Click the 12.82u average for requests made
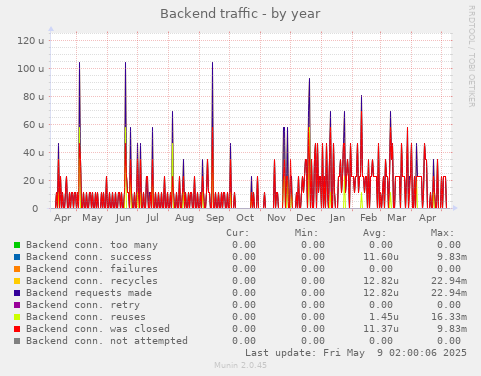 point(381,293)
